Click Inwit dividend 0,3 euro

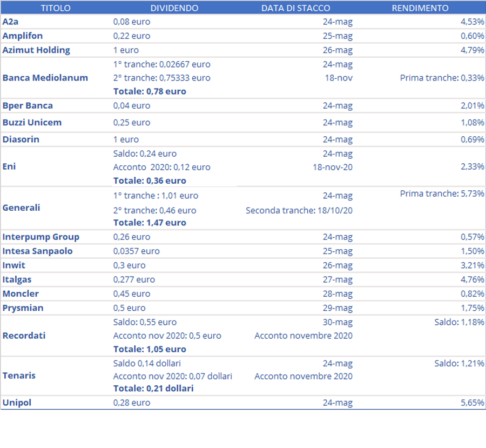pyautogui.click(x=129, y=265)
